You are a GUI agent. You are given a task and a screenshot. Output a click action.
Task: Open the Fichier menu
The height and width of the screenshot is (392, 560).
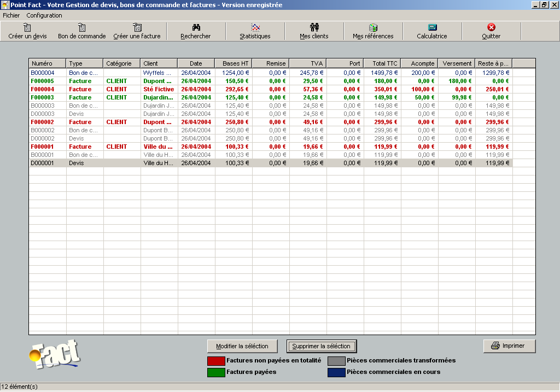click(x=11, y=15)
